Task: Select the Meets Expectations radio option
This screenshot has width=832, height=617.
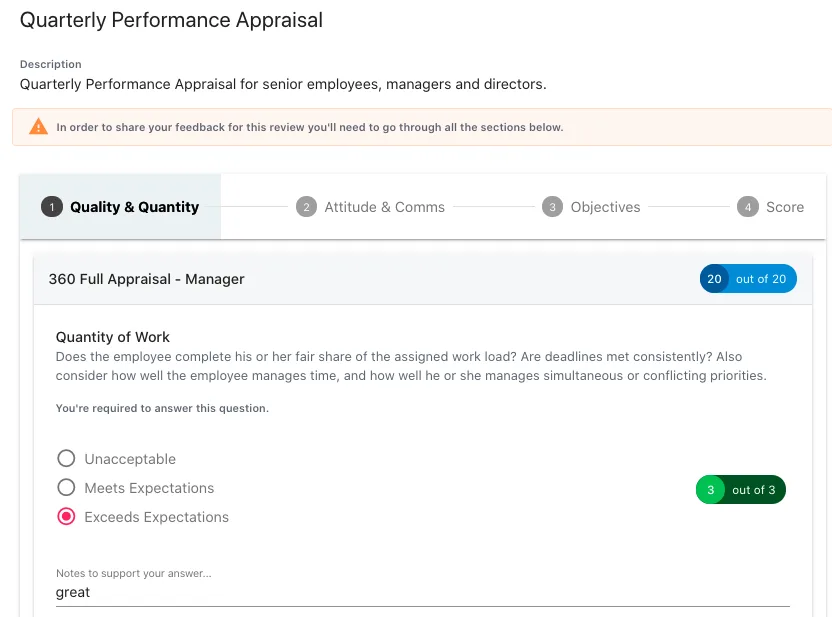Action: (66, 487)
